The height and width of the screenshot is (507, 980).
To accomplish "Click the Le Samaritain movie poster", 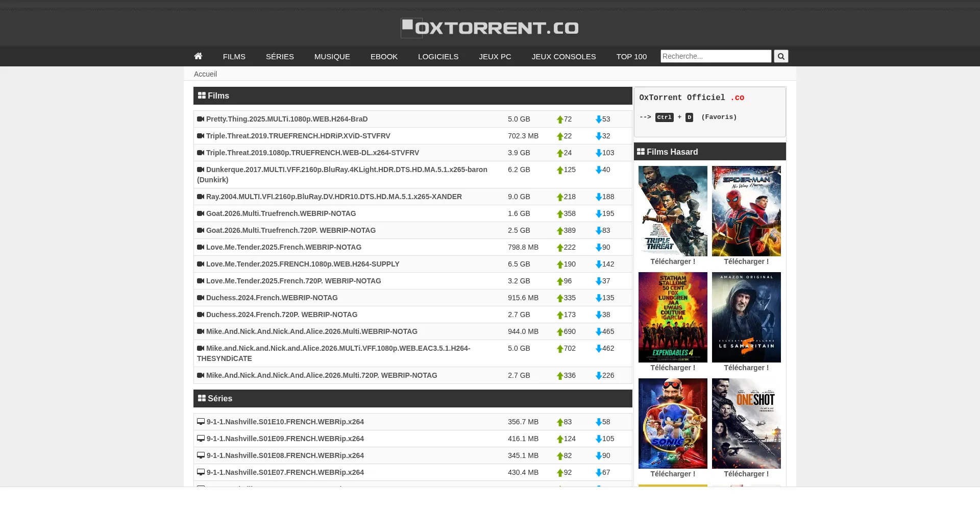I will tap(746, 317).
